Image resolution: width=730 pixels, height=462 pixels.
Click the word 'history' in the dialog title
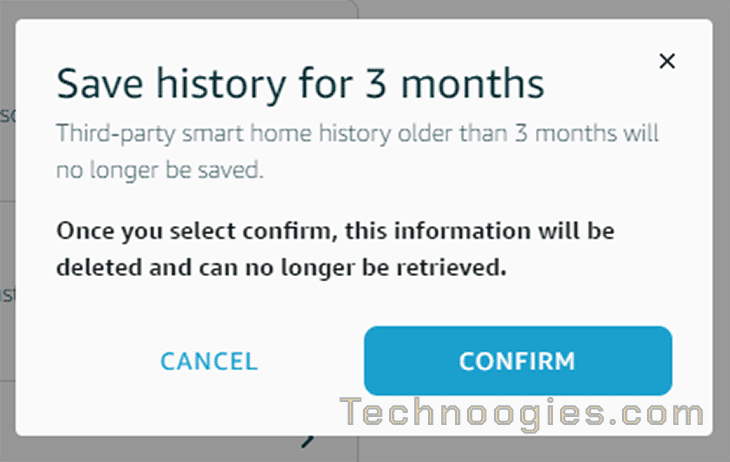click(x=221, y=85)
